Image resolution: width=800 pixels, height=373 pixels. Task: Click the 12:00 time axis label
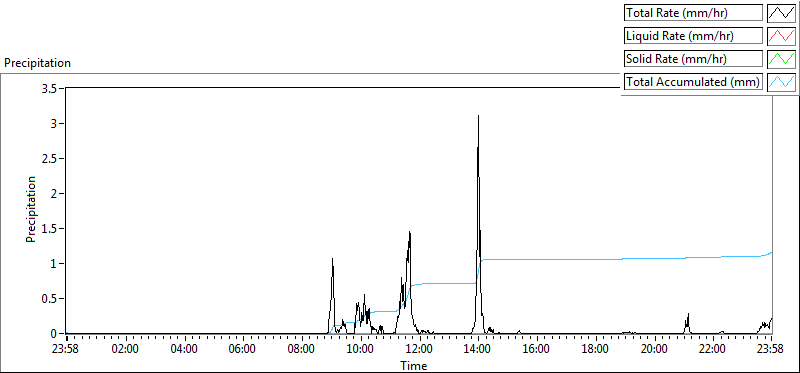pyautogui.click(x=420, y=350)
